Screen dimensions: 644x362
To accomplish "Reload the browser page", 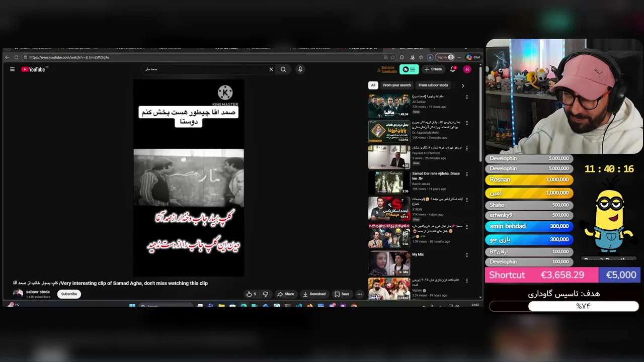I will 16,57.
